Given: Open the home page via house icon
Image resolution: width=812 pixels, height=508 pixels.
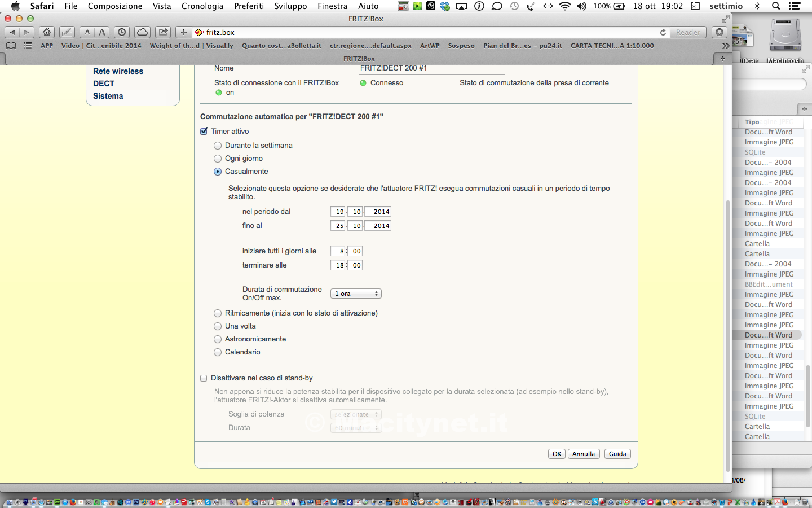Looking at the screenshot, I should 47,32.
